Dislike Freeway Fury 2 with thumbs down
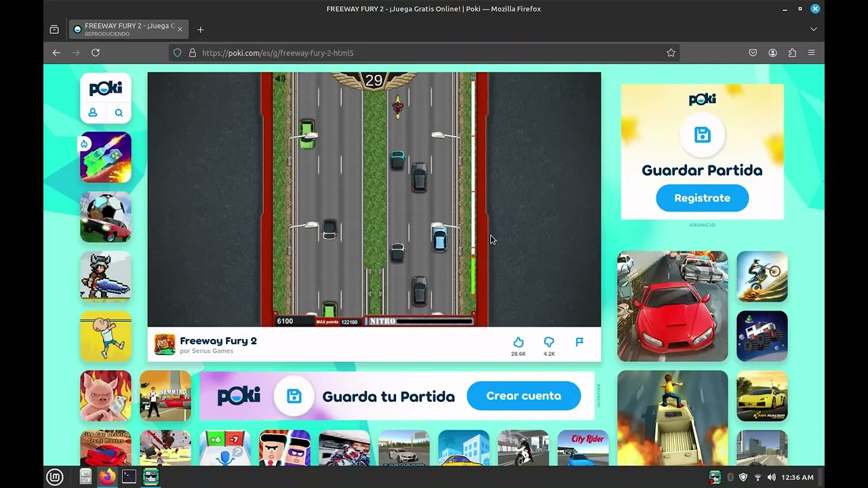 [549, 342]
